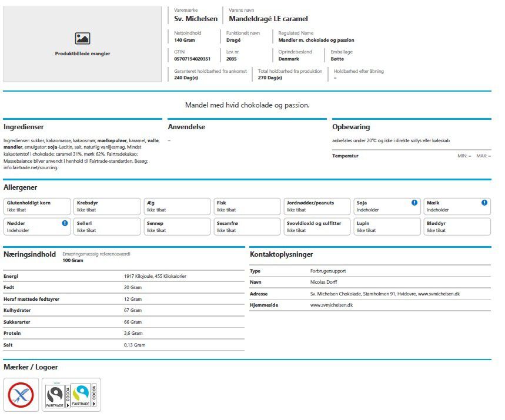Click the colored Fairtrade Cocoa logo
The width and height of the screenshot is (505, 420).
click(x=83, y=395)
